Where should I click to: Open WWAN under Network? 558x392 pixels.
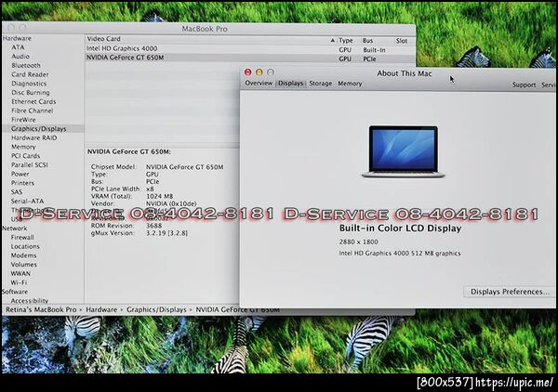point(20,273)
